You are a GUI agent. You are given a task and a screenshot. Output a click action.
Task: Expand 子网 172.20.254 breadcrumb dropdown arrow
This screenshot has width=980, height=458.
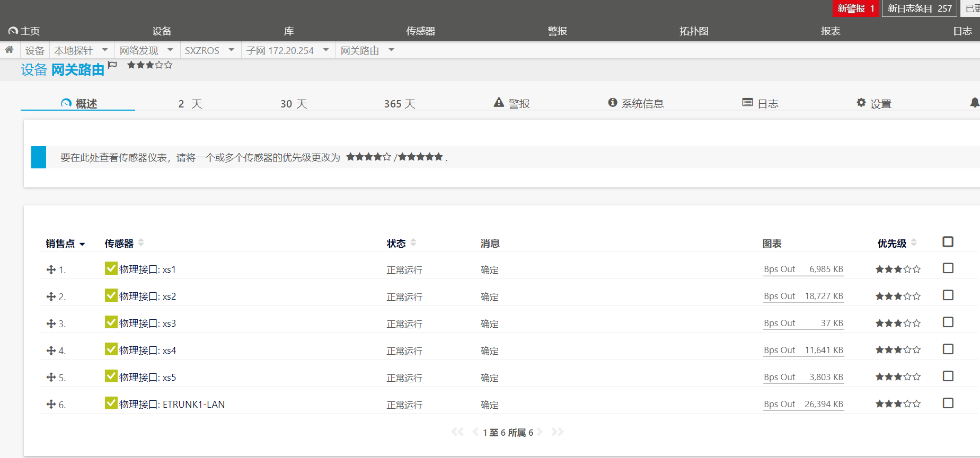(326, 50)
